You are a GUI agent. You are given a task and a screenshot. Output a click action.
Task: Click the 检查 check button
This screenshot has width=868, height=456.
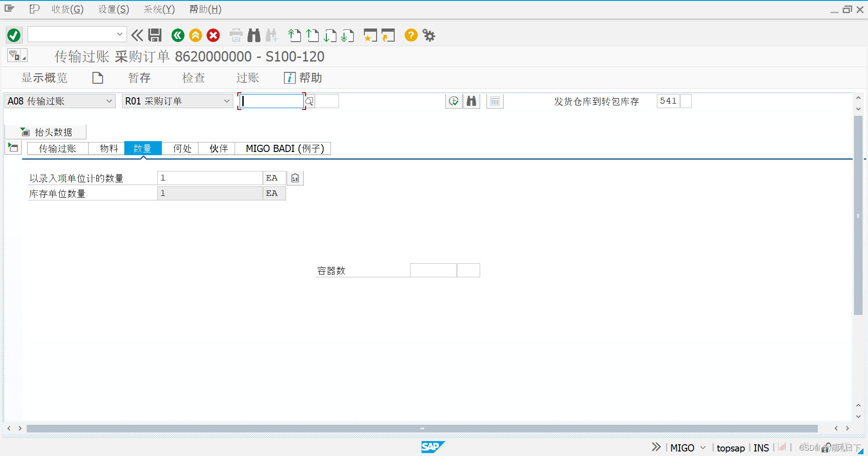(x=193, y=78)
